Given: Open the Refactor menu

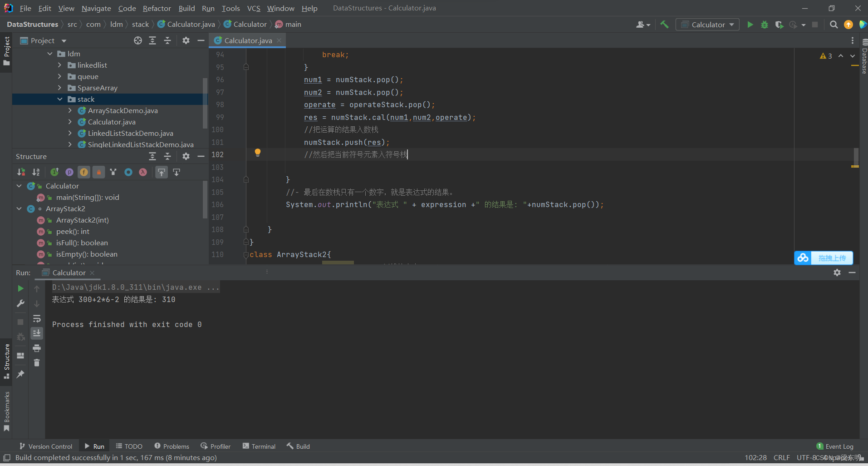Looking at the screenshot, I should tap(157, 8).
